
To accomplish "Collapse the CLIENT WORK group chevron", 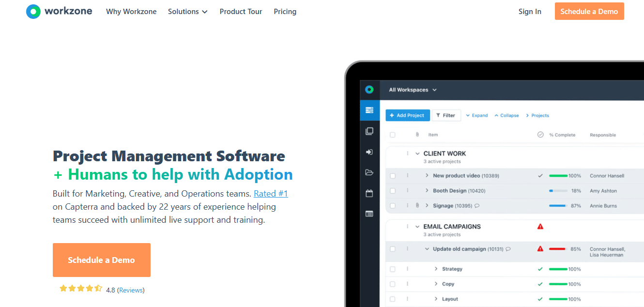I will click(x=417, y=153).
